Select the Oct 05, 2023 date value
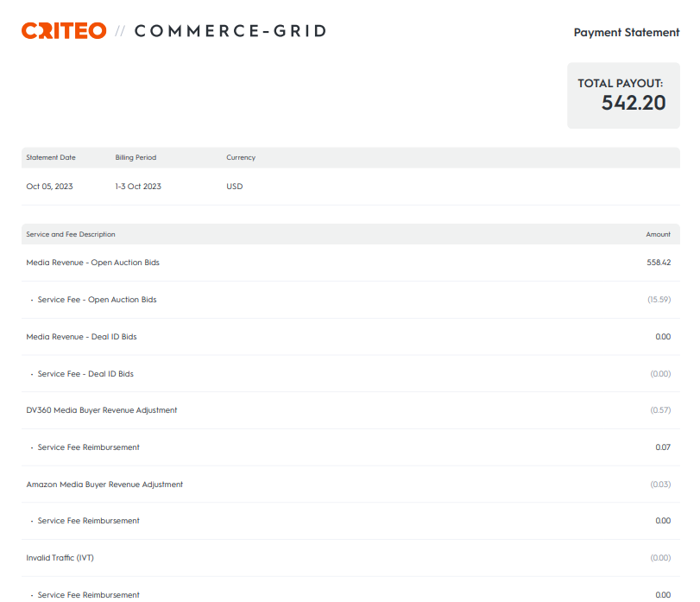 click(50, 187)
